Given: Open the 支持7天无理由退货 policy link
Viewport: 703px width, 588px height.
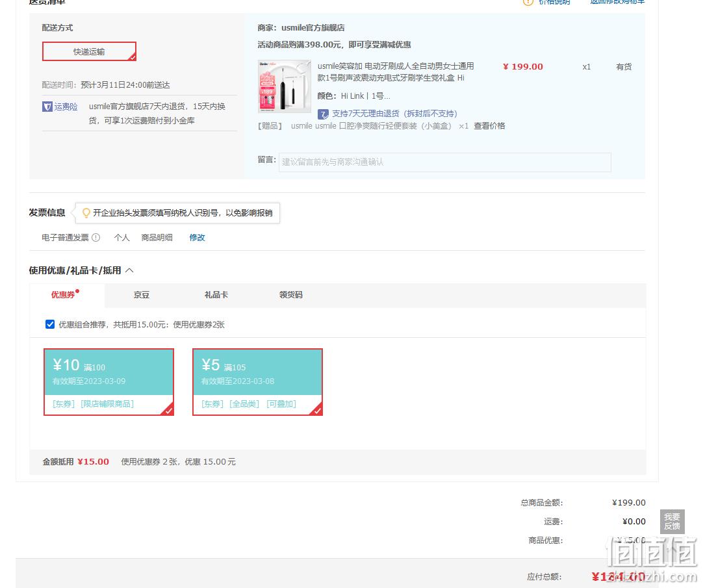Looking at the screenshot, I should (394, 114).
